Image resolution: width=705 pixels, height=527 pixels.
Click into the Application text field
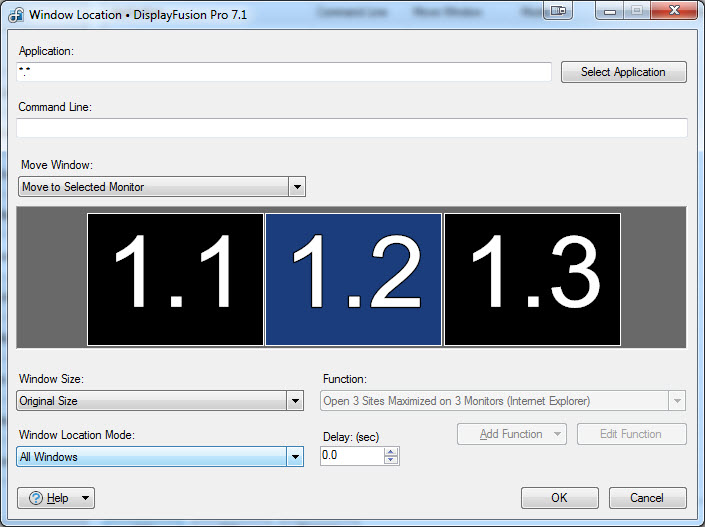tap(284, 72)
